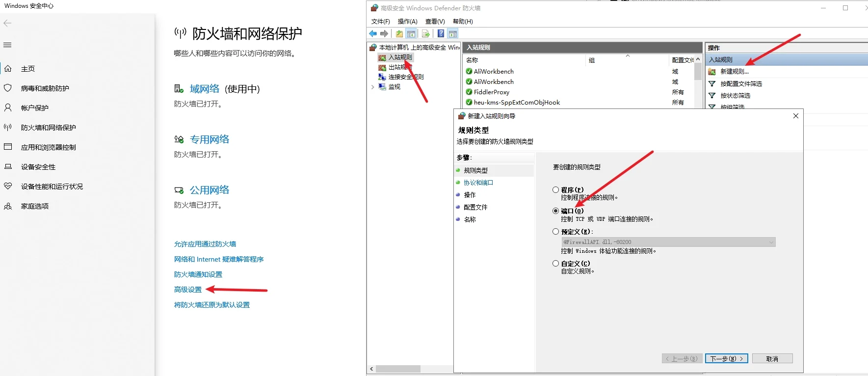This screenshot has width=868, height=376.
Task: Select the outbound rules (出站规则) tree node
Action: click(400, 67)
